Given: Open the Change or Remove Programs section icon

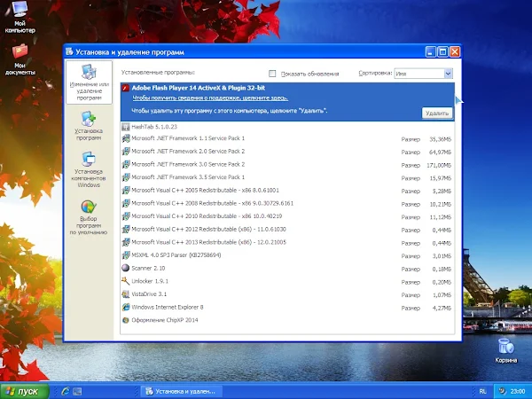Looking at the screenshot, I should [89, 72].
